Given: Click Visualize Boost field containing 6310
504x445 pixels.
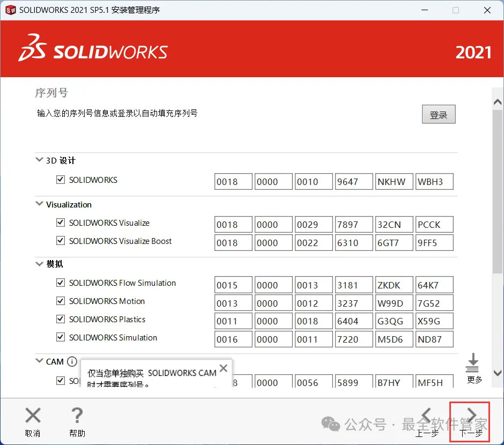Looking at the screenshot, I should pyautogui.click(x=354, y=242).
